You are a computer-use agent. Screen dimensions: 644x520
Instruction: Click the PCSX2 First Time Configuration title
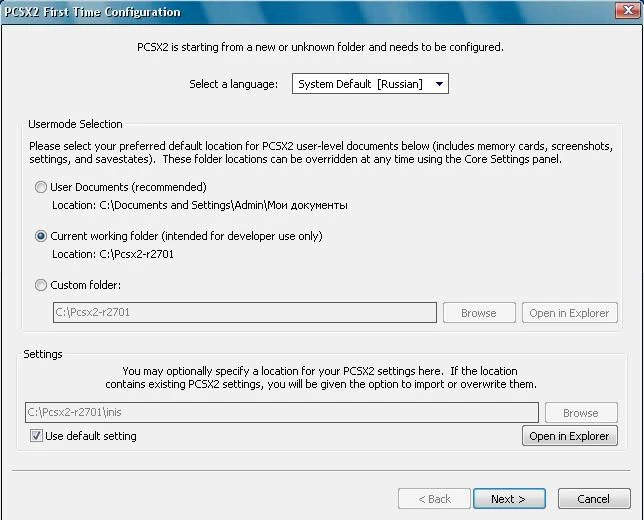92,12
